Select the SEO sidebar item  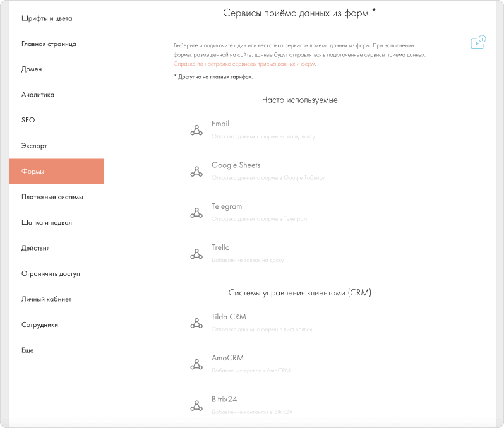[x=28, y=120]
